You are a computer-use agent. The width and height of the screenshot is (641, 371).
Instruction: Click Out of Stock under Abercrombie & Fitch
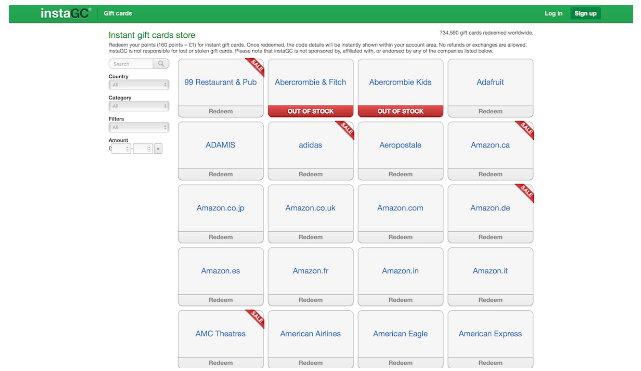pos(311,111)
